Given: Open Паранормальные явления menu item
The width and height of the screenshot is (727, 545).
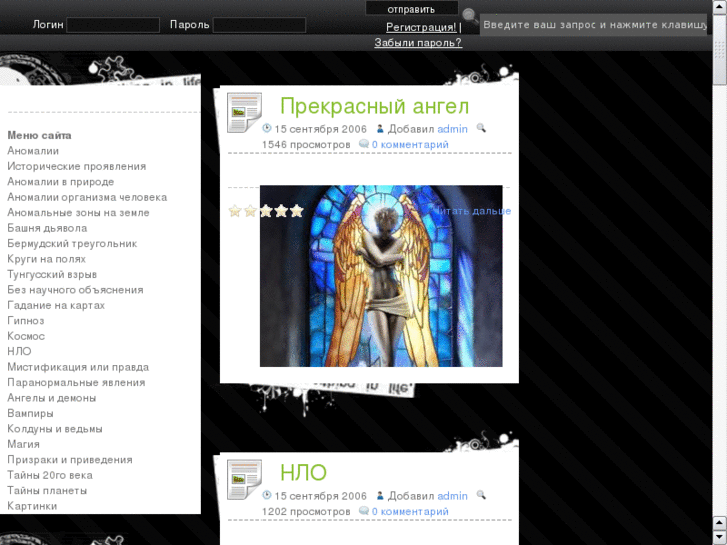Looking at the screenshot, I should [76, 382].
